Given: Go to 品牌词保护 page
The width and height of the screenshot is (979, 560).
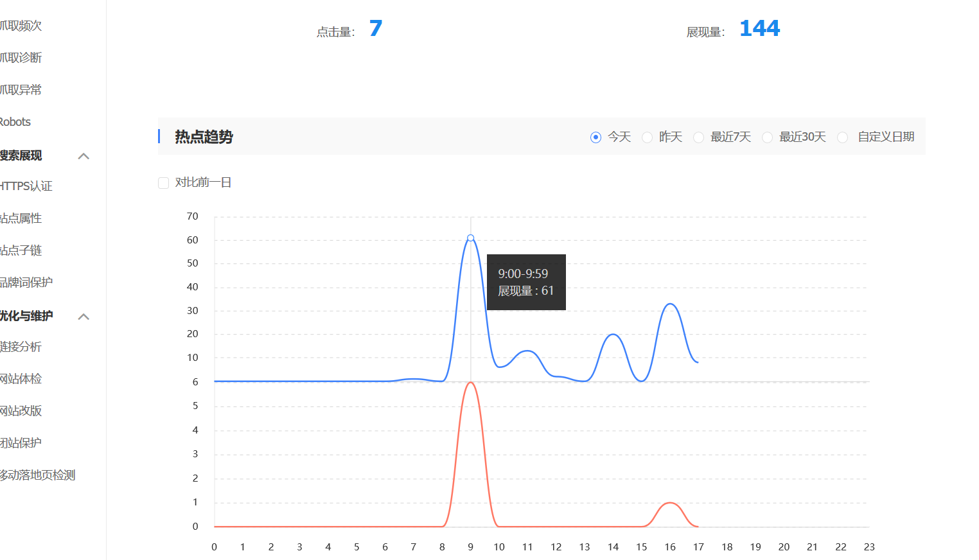Looking at the screenshot, I should tap(26, 283).
